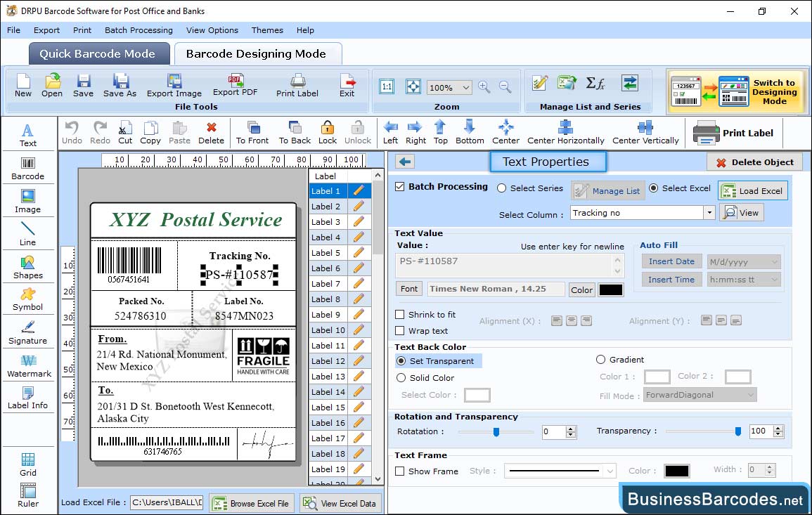812x515 pixels.
Task: Choose the Image tool in sidebar
Action: (x=27, y=202)
